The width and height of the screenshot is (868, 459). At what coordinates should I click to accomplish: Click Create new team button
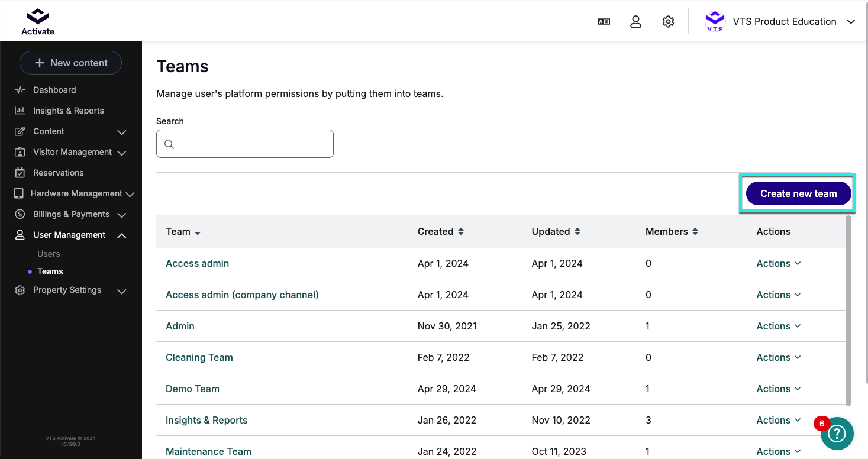[x=798, y=193]
